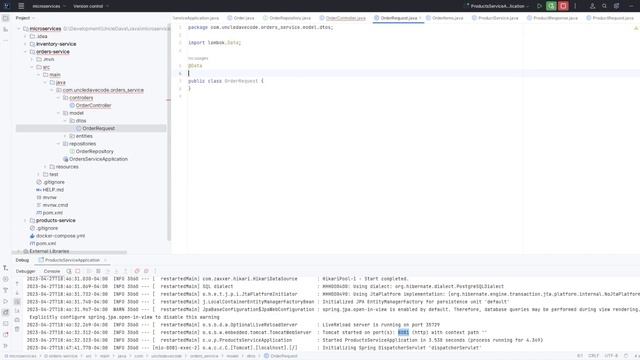
Task: Open the Terminal tool window sidebar icon
Action: click(5, 323)
